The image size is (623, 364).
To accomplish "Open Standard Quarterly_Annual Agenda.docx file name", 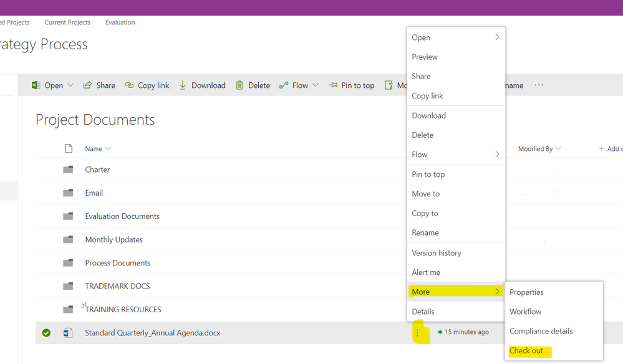I will click(x=153, y=333).
